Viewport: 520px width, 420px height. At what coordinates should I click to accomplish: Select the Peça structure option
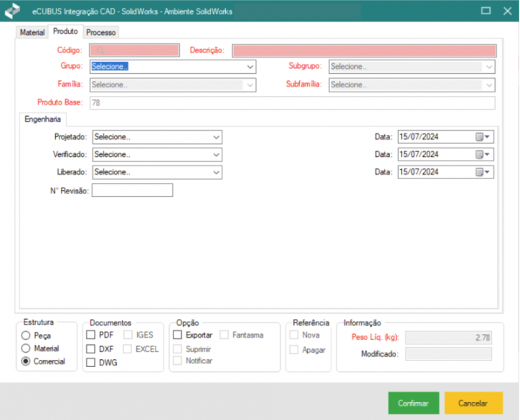[x=27, y=335]
